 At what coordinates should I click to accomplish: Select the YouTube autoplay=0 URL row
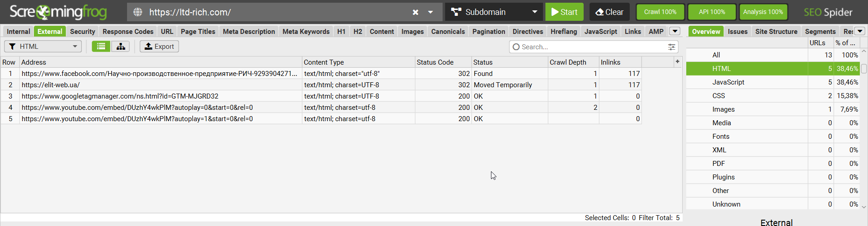(x=321, y=107)
